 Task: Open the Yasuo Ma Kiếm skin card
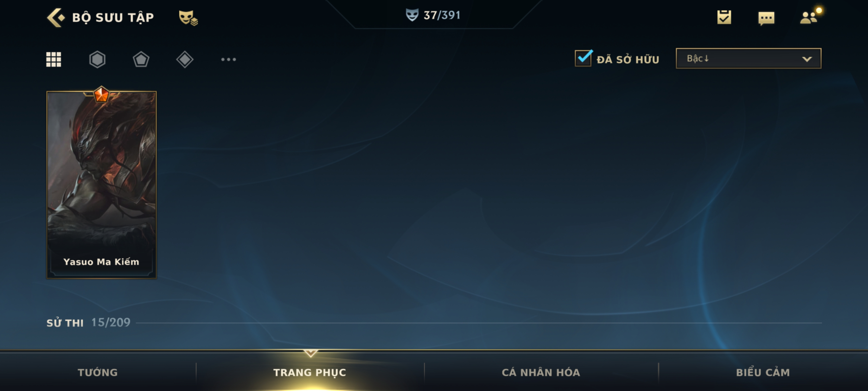(101, 185)
